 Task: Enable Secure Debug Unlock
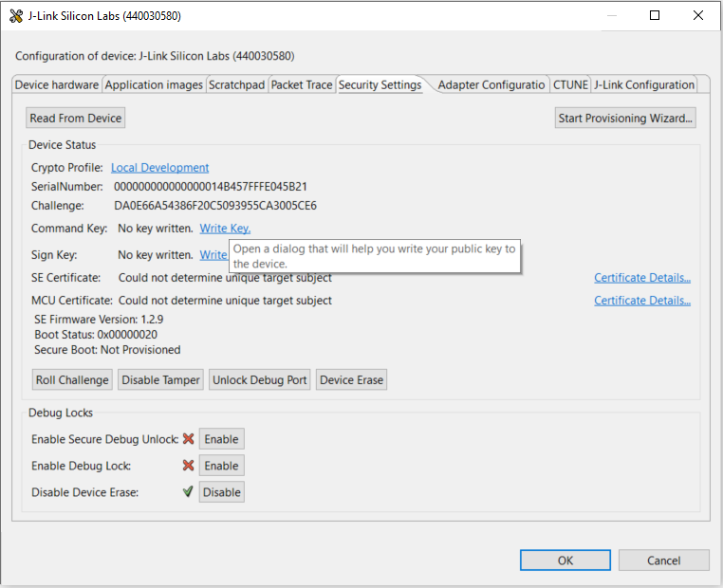pos(221,439)
